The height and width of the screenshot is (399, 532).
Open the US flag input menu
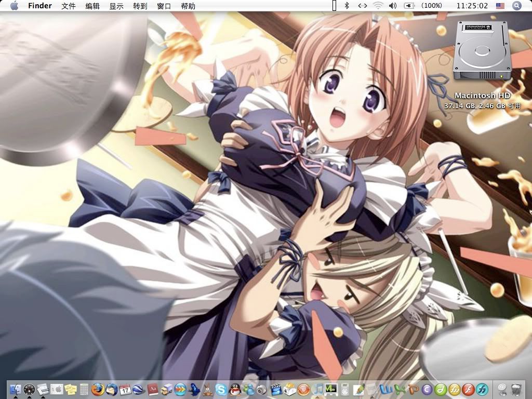click(500, 6)
